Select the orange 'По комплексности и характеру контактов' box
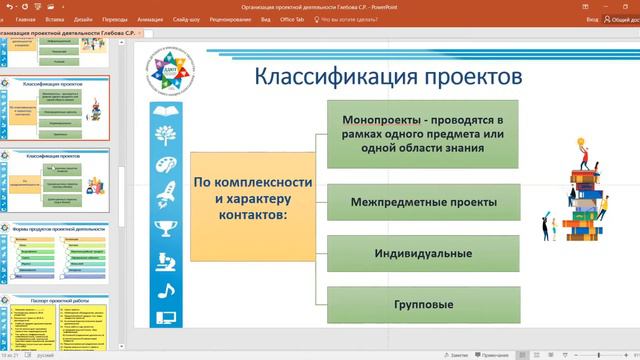Image resolution: width=640 pixels, height=360 pixels. 253,207
